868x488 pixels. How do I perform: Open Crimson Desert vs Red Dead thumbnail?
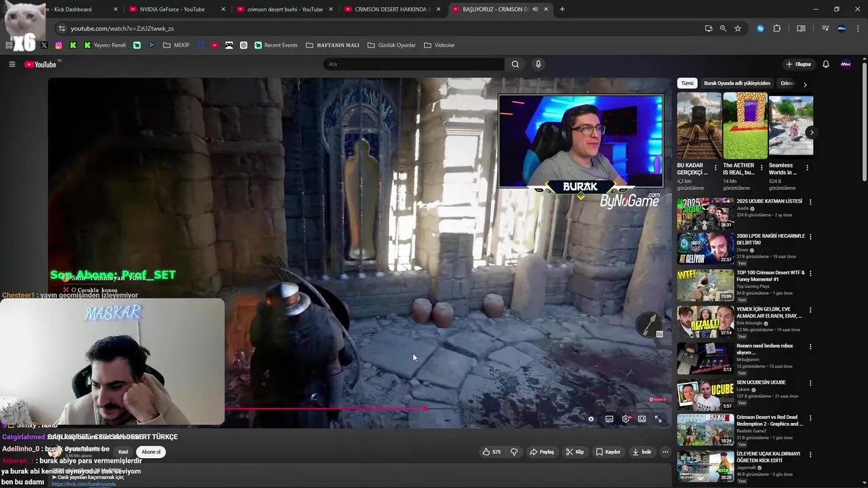(705, 429)
